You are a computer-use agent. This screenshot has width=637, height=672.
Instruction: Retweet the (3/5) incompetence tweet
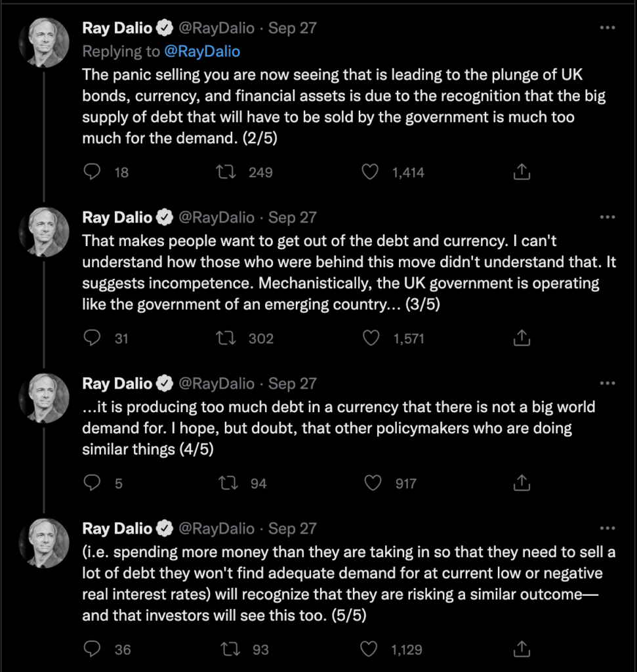(225, 338)
